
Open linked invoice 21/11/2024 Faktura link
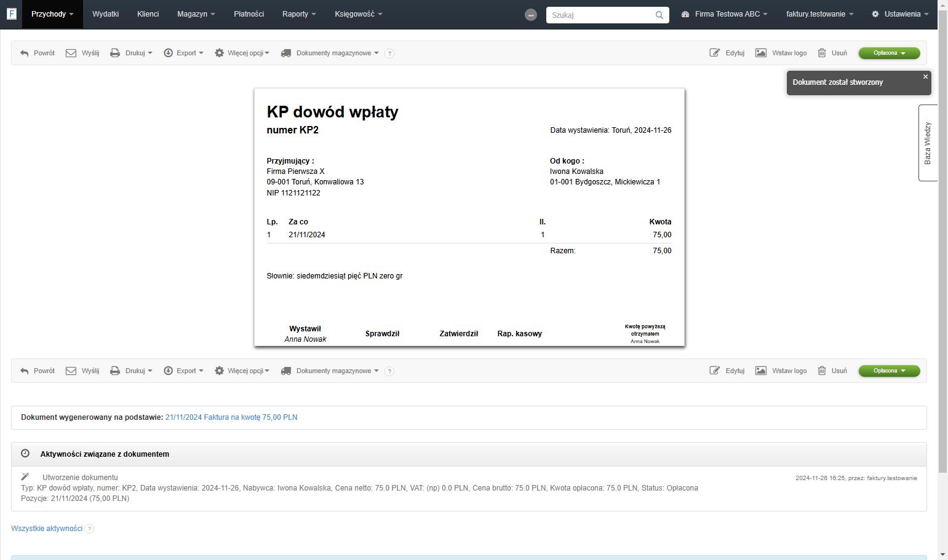pyautogui.click(x=231, y=417)
